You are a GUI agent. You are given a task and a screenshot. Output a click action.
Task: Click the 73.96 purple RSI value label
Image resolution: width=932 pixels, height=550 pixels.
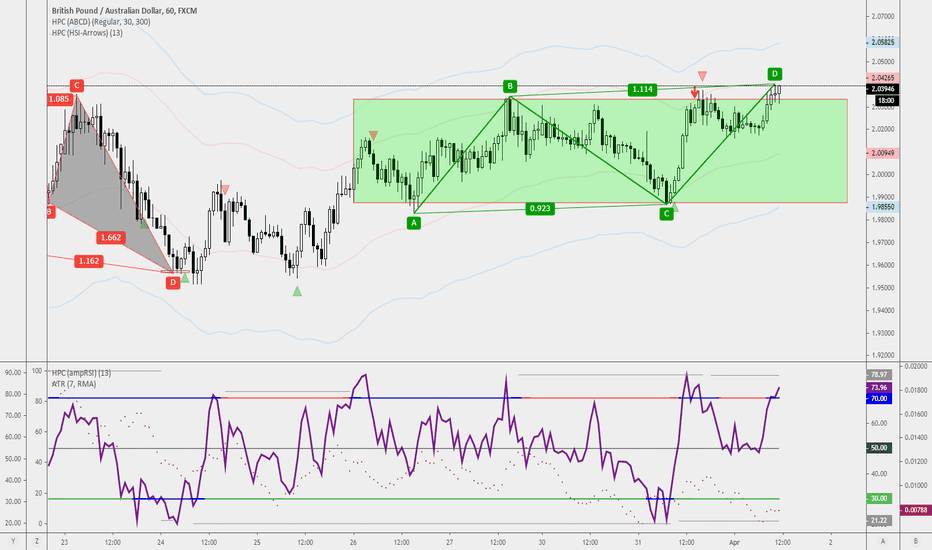(x=879, y=388)
